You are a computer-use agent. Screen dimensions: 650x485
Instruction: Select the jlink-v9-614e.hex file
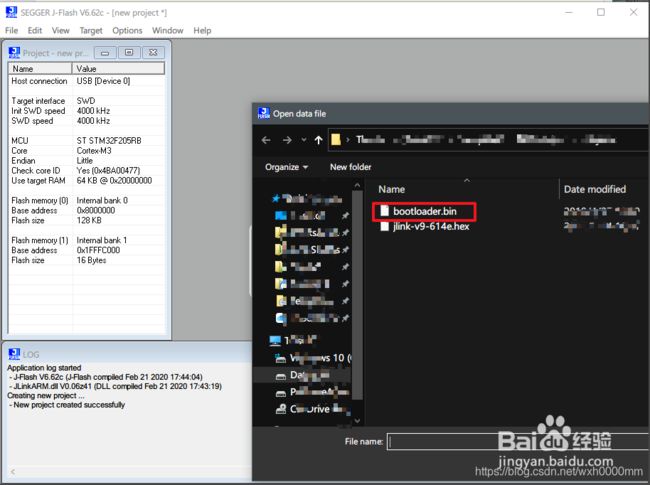(x=431, y=226)
